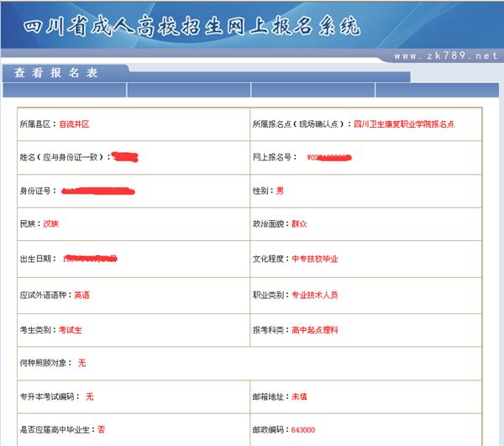504x446 pixels.
Task: Click the postal code 643000
Action: tap(302, 429)
